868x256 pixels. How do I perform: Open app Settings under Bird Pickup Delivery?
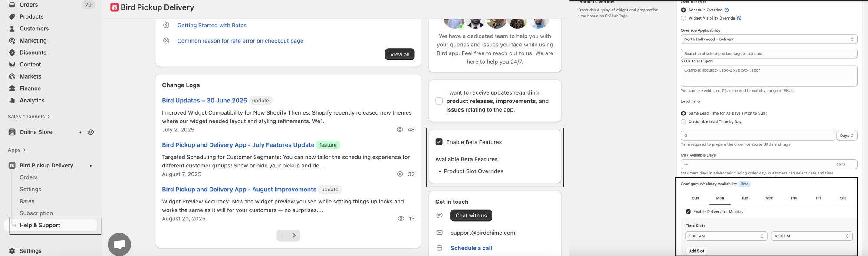tap(30, 189)
